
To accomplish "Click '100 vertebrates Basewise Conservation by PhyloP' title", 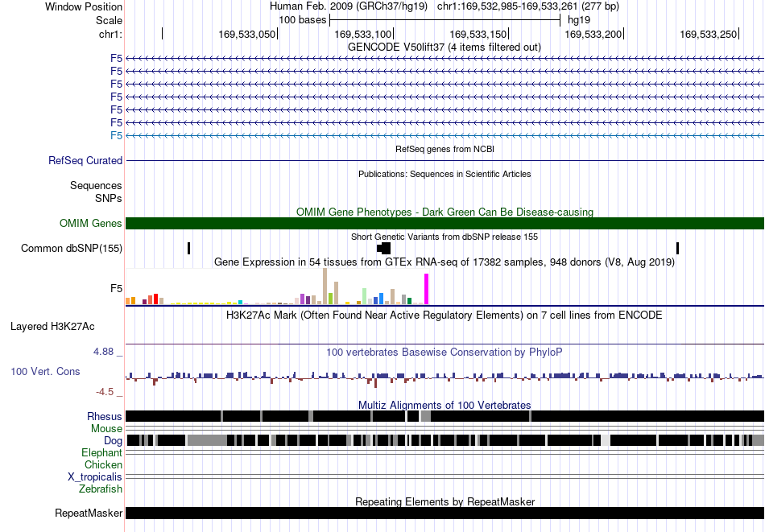I will 445,352.
